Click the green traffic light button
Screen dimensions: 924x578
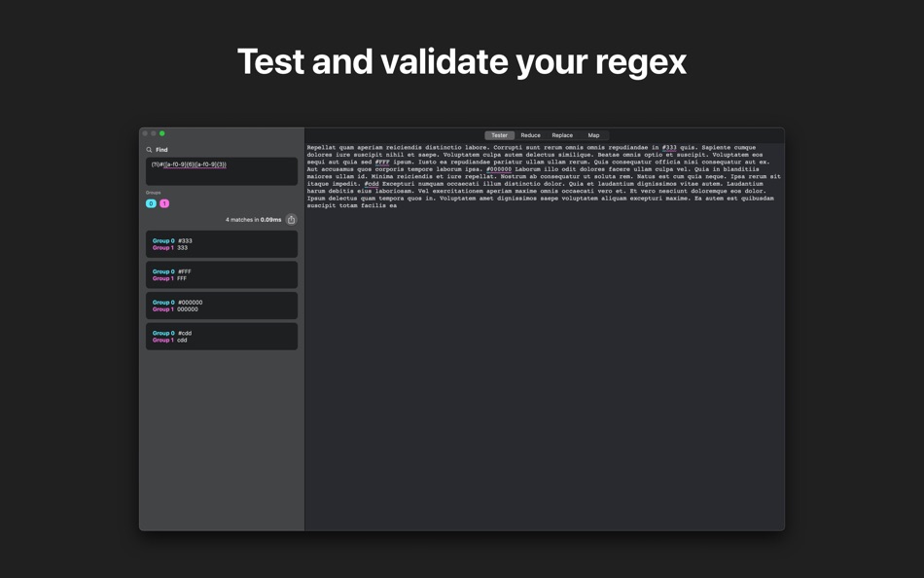tap(163, 133)
